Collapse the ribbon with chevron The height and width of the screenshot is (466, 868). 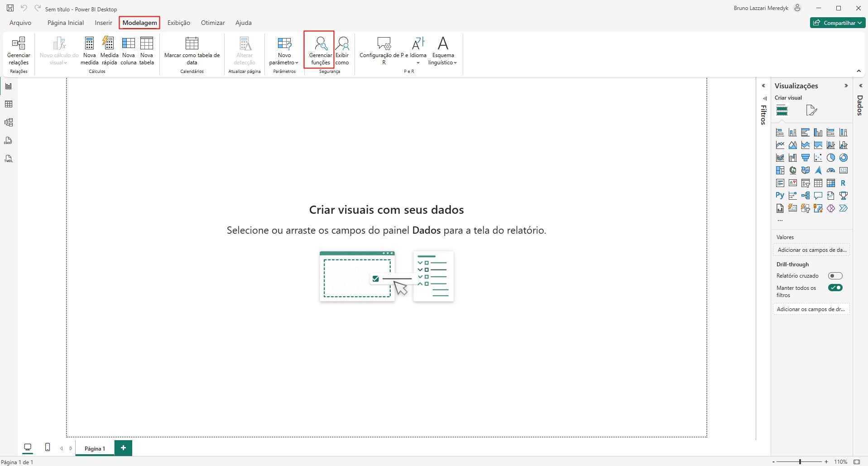858,71
